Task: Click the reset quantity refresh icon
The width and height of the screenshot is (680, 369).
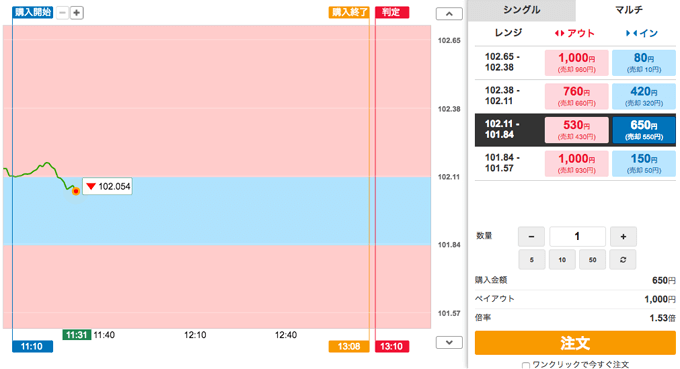Action: pos(623,260)
